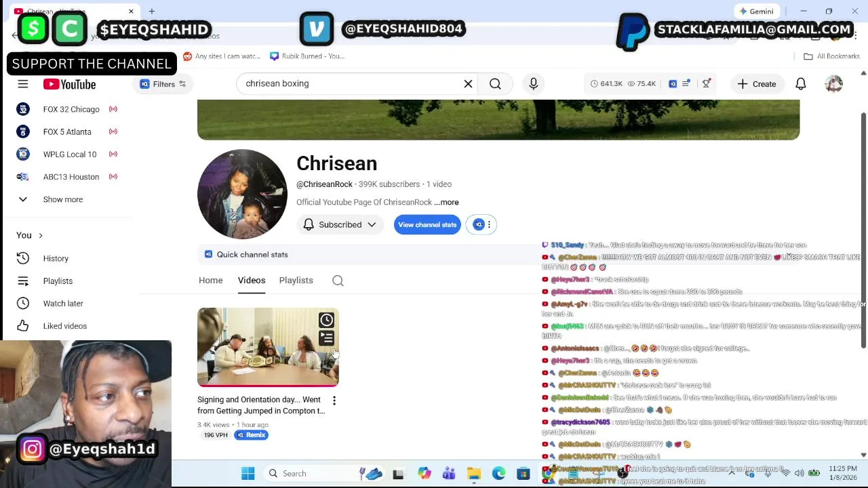Open the vidIQ list icon in header

[x=686, y=83]
